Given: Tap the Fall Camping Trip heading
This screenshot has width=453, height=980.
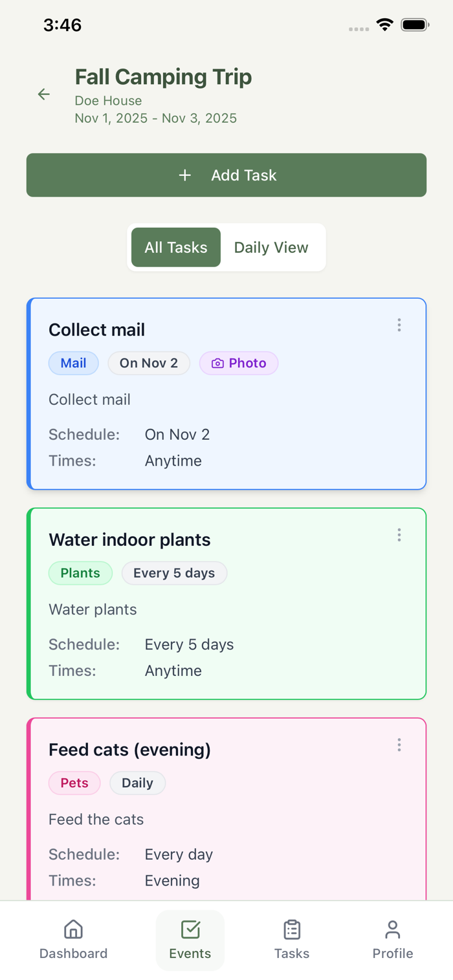Looking at the screenshot, I should (163, 77).
